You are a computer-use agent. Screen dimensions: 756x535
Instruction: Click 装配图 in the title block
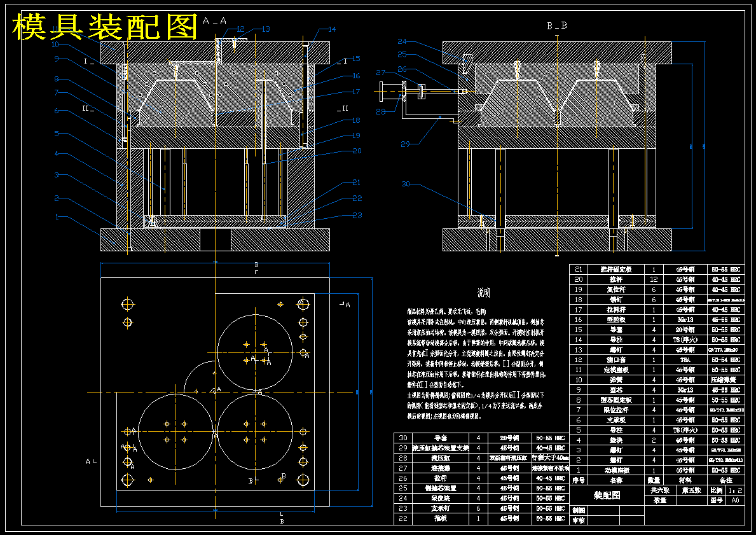pos(607,496)
